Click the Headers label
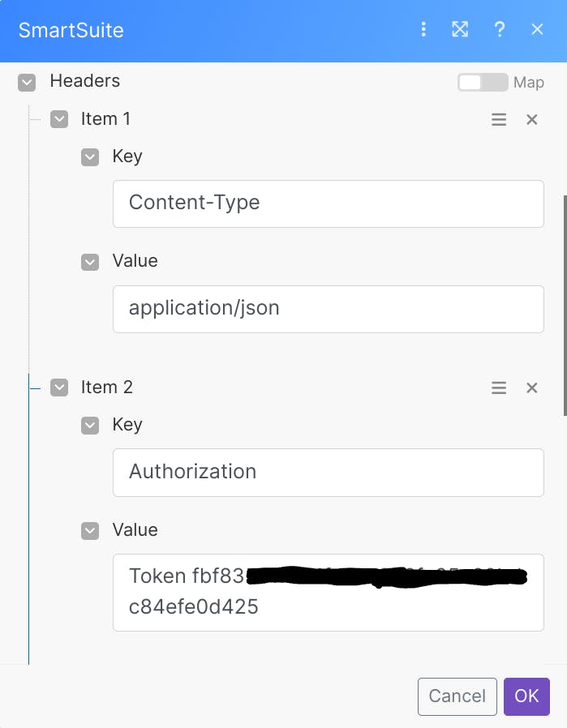This screenshot has height=728, width=567. (x=85, y=81)
